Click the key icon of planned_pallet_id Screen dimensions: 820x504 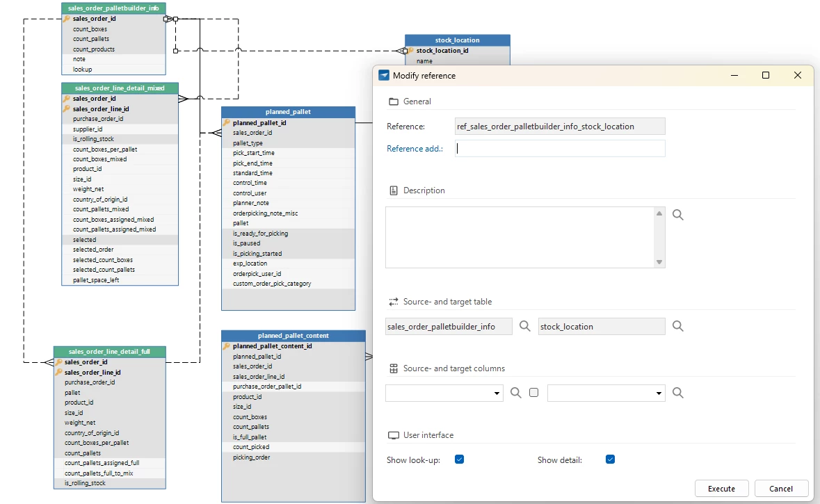(227, 123)
